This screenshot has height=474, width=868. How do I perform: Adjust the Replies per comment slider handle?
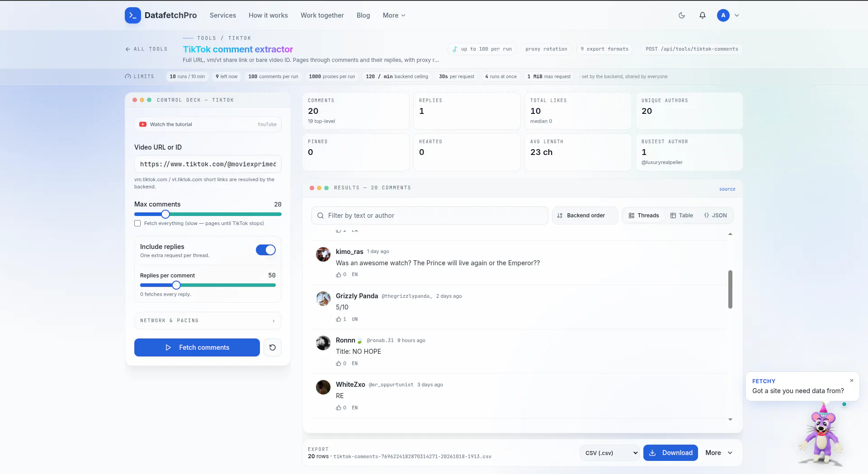pyautogui.click(x=176, y=285)
